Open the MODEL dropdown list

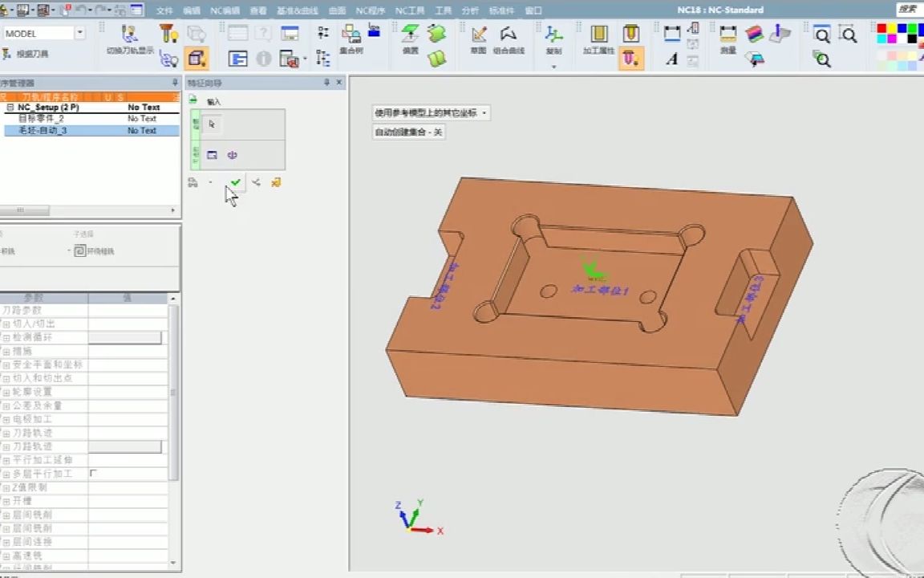[x=79, y=33]
